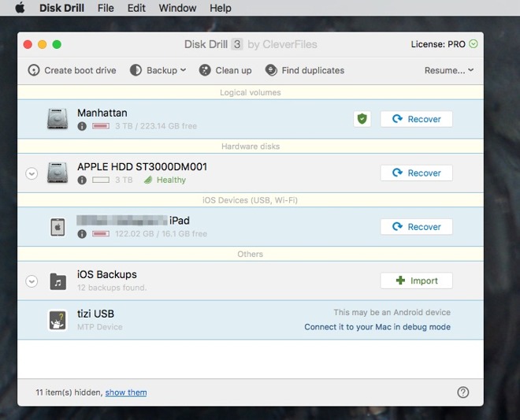The width and height of the screenshot is (520, 420).
Task: Open the File menu
Action: point(106,8)
